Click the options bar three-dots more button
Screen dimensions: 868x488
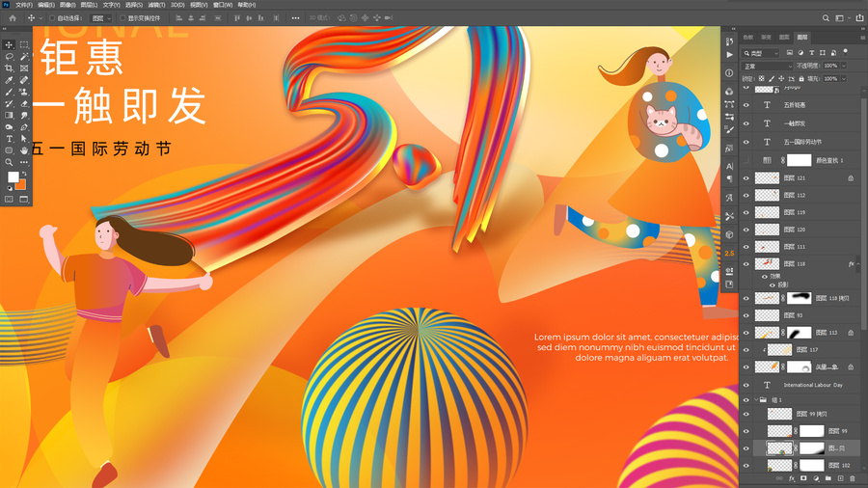(296, 18)
